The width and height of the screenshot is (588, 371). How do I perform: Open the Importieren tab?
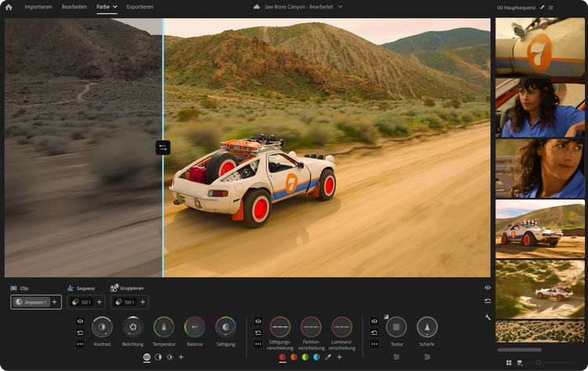(39, 7)
